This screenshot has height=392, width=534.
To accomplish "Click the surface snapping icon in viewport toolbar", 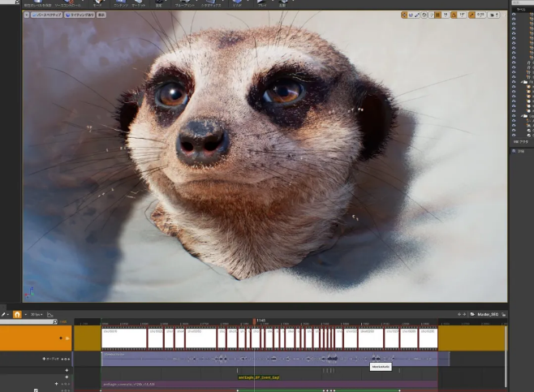I will pos(433,15).
